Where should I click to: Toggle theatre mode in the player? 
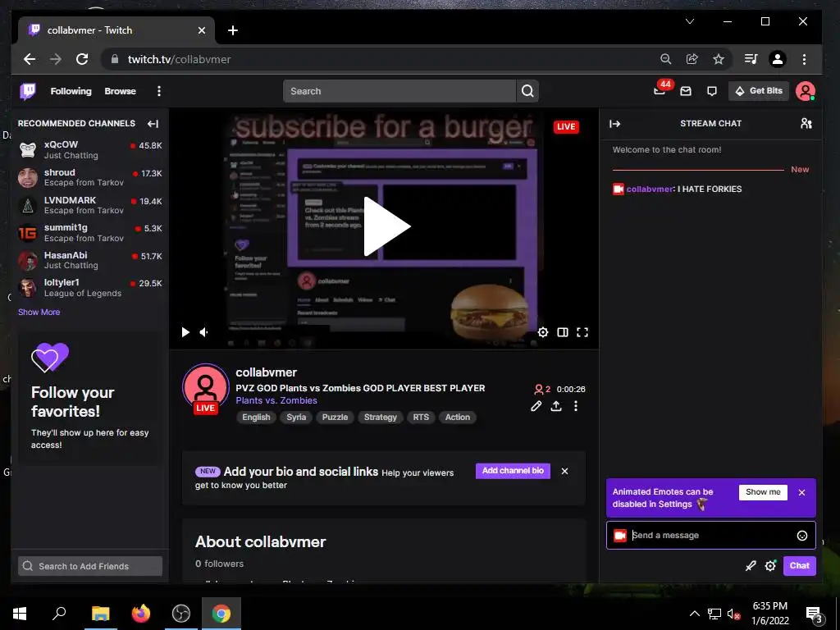pyautogui.click(x=563, y=332)
